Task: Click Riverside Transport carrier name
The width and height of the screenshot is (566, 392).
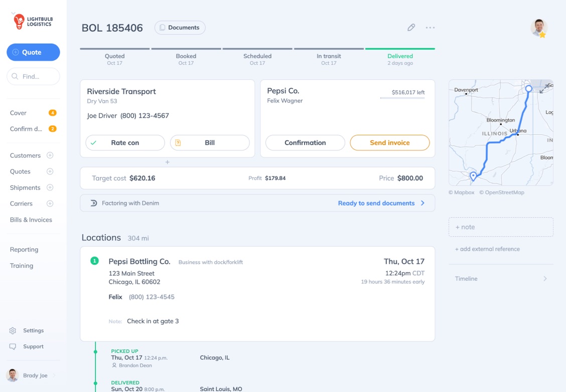Action: pyautogui.click(x=121, y=91)
